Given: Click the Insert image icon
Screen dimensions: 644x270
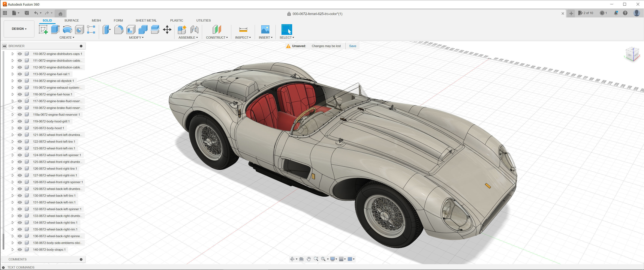Looking at the screenshot, I should pyautogui.click(x=265, y=30).
